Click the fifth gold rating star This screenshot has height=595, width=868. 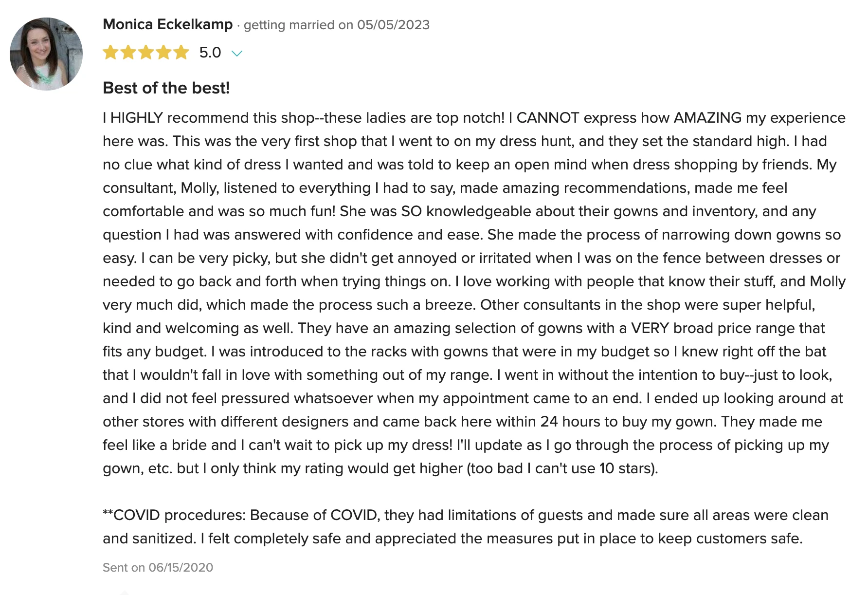coord(181,52)
